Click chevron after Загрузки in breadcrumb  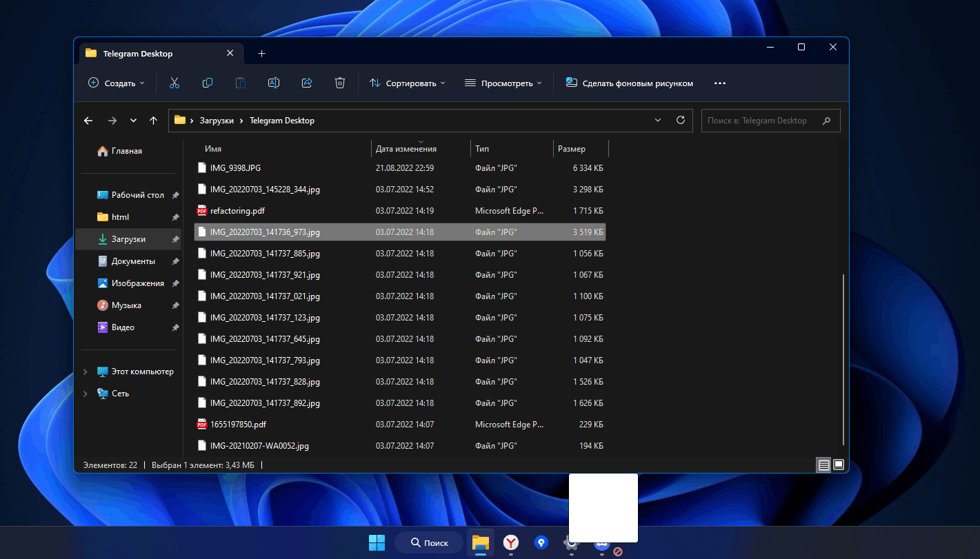coord(241,121)
